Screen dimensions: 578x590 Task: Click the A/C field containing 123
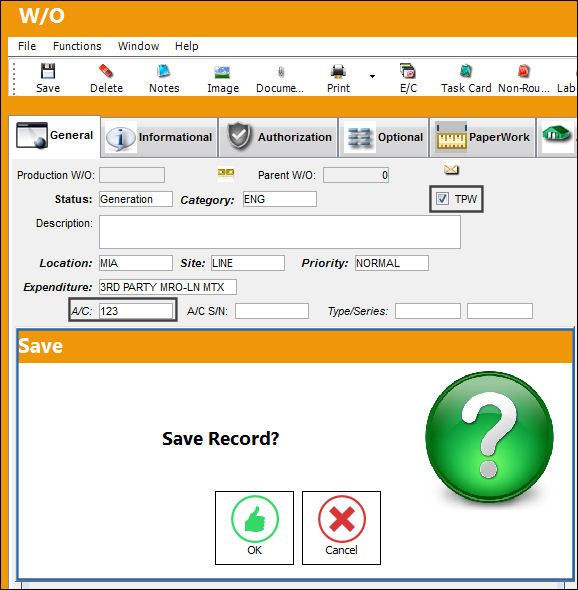click(x=136, y=311)
